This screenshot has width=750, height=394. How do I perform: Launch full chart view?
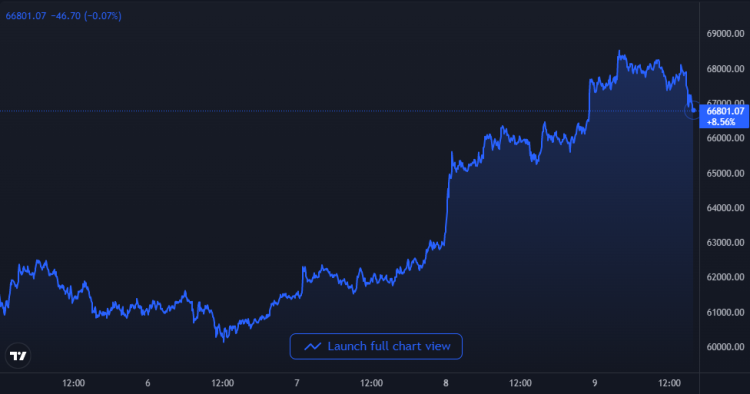tap(376, 346)
